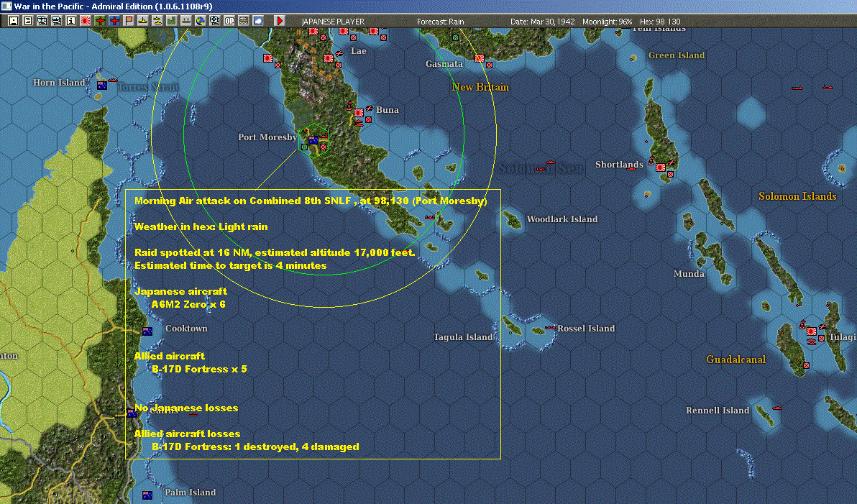Click the fourth toolbar icon with stacked screens
The height and width of the screenshot is (504, 857).
(56, 21)
